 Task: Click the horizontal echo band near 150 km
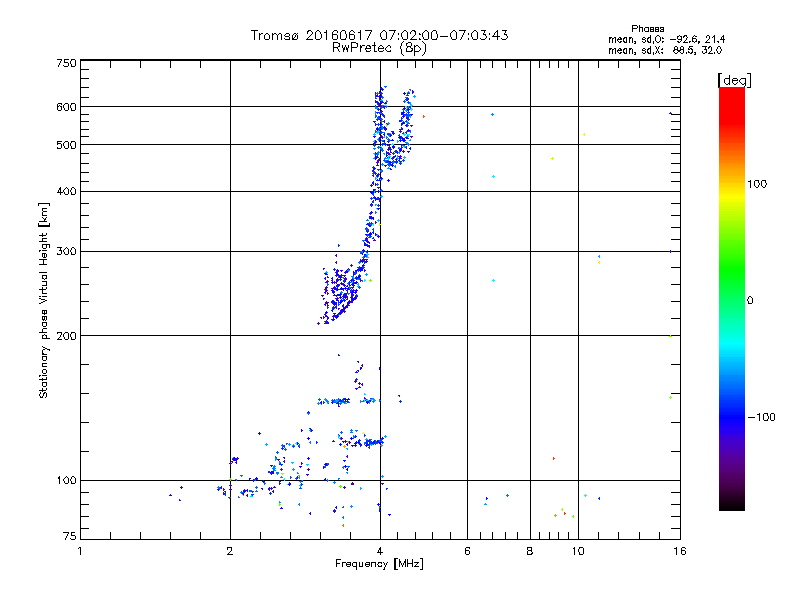(x=348, y=401)
